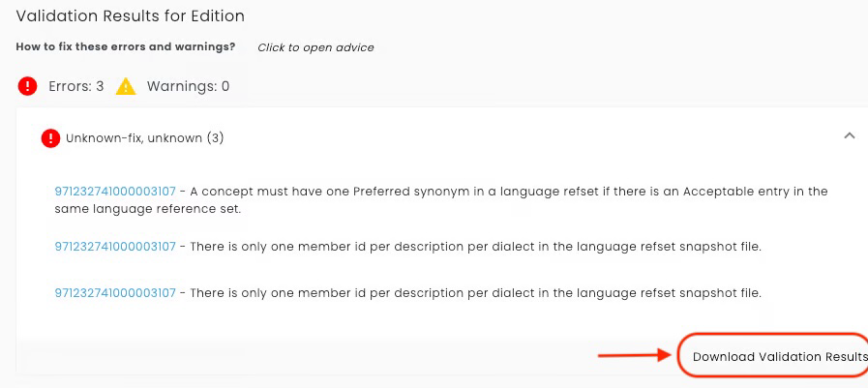Open concept ID link for Preferred synonym error
This screenshot has height=388, width=868.
pos(115,191)
